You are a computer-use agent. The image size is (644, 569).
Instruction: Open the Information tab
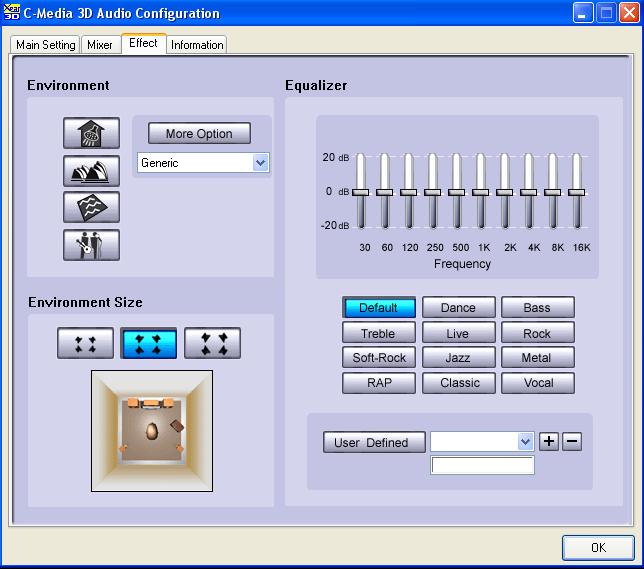pyautogui.click(x=197, y=45)
